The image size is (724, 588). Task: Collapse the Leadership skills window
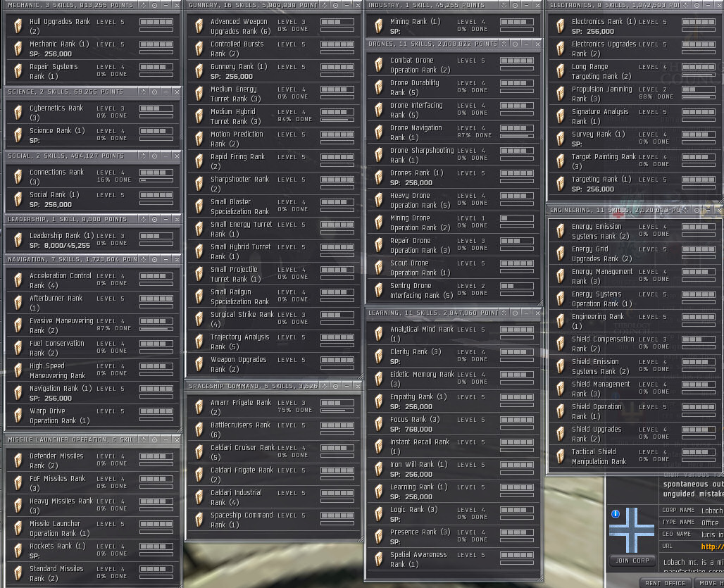coord(166,219)
